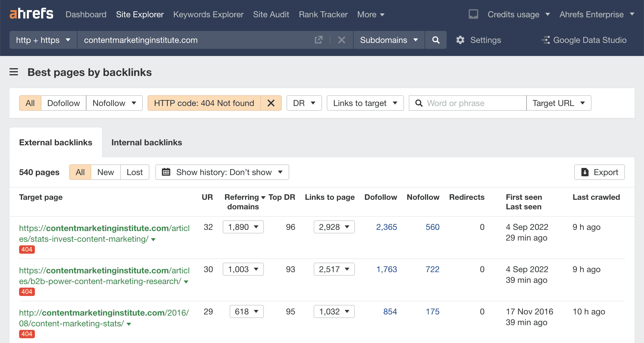Clear the domain input with X icon
The image size is (644, 343).
pyautogui.click(x=342, y=40)
